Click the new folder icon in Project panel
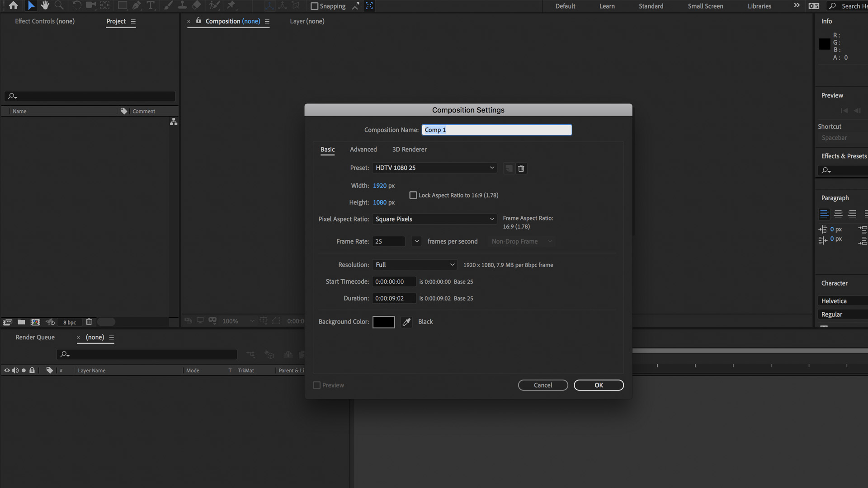Image resolution: width=868 pixels, height=488 pixels. point(21,322)
